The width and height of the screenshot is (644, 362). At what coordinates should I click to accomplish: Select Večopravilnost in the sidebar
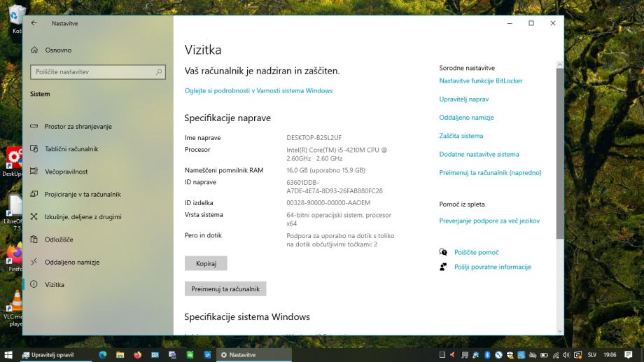click(x=59, y=172)
